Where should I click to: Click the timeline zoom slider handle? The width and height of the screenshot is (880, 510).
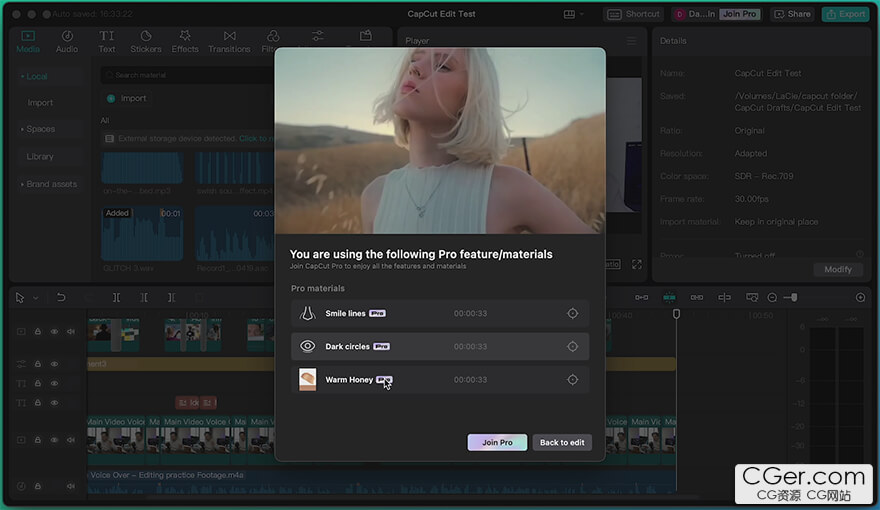pyautogui.click(x=794, y=297)
